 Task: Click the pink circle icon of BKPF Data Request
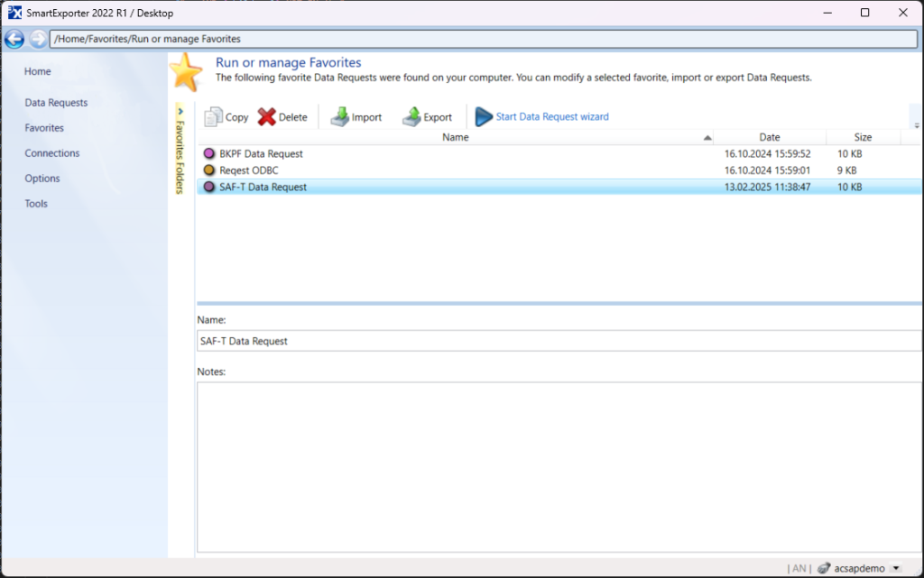(208, 153)
